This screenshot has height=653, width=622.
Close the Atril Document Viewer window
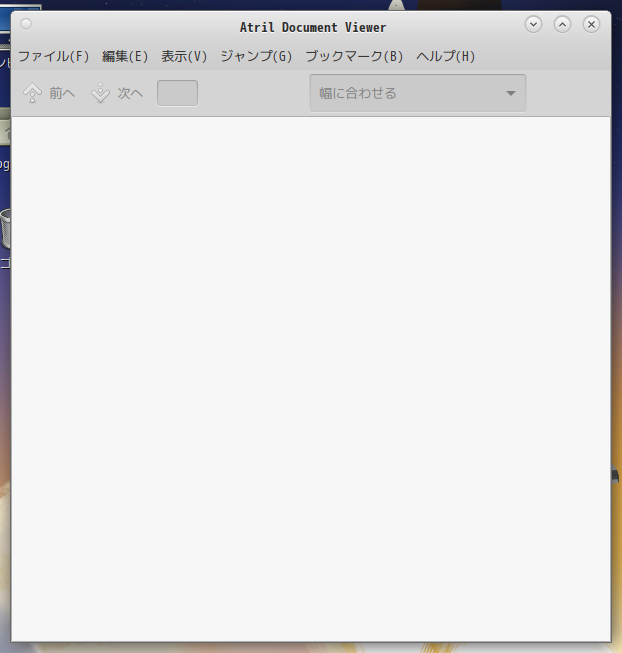pyautogui.click(x=591, y=24)
